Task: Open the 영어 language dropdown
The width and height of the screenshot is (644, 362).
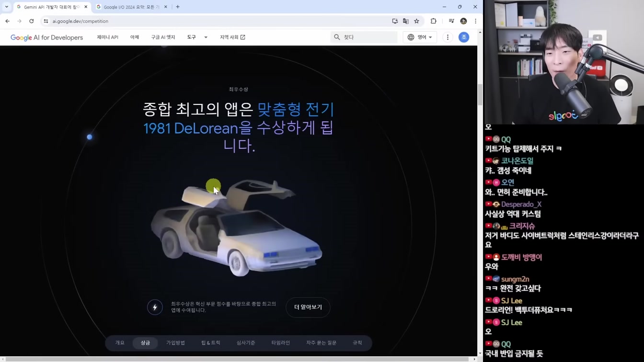Action: click(420, 37)
